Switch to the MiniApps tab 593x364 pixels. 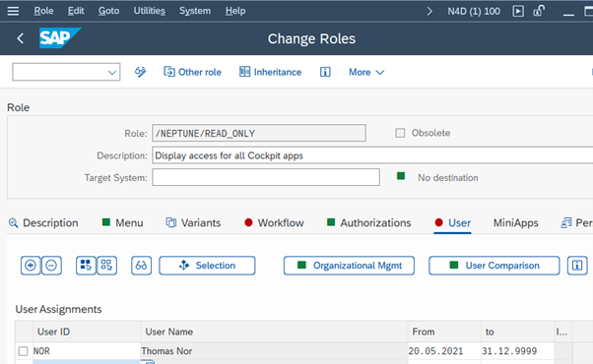point(515,222)
